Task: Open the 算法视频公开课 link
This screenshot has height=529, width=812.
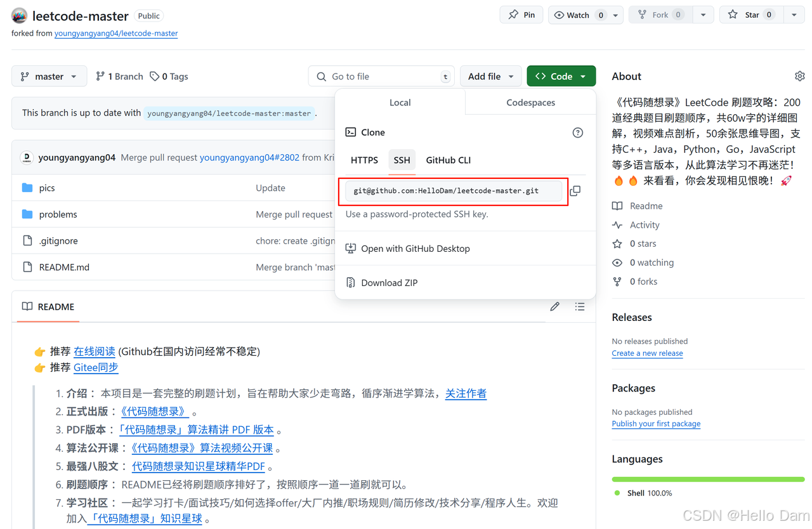Action: [x=202, y=448]
